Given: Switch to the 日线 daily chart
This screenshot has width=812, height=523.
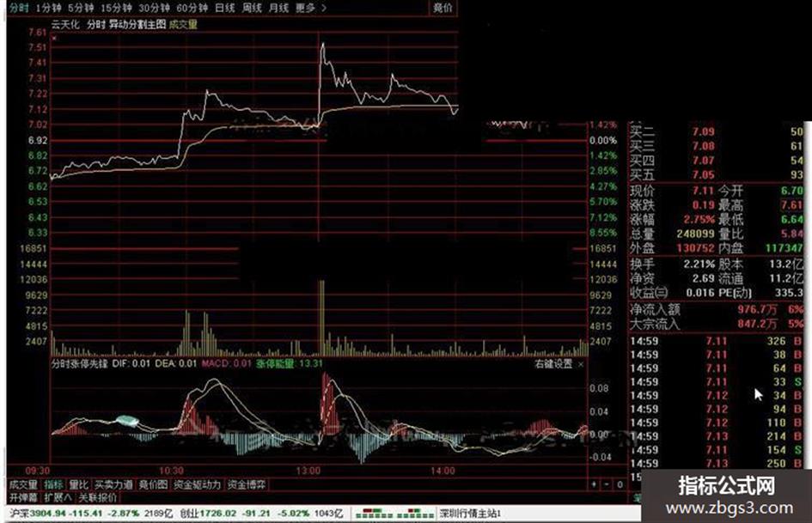Looking at the screenshot, I should point(225,9).
